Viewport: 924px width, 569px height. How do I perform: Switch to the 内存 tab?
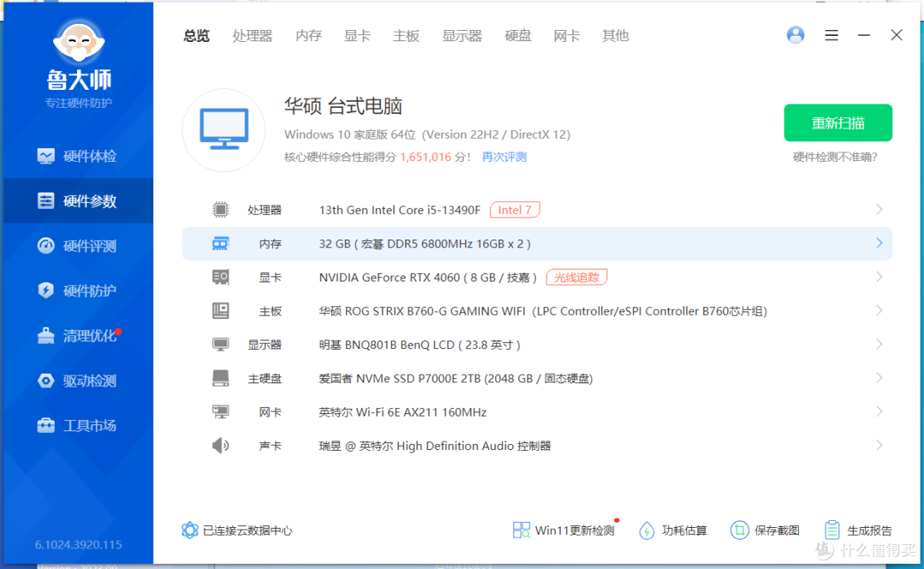point(309,36)
